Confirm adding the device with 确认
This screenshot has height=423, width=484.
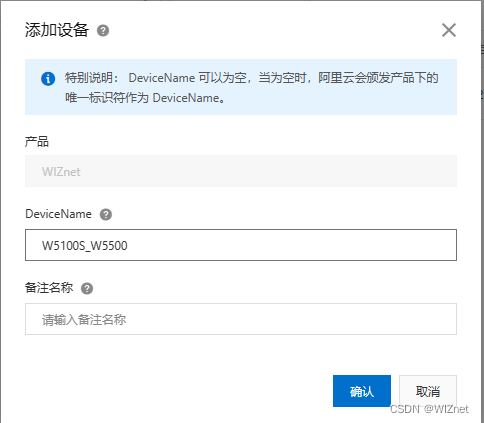click(x=362, y=391)
